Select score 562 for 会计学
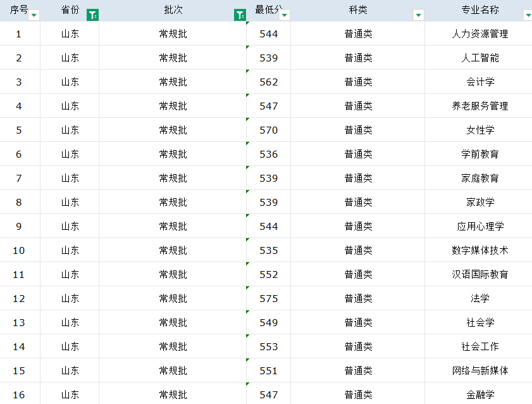Screen dimensions: 532x404 click(x=268, y=82)
